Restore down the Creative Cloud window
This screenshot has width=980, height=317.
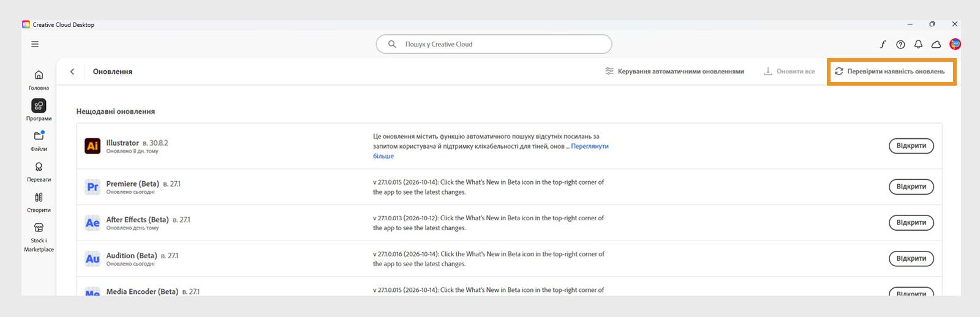coord(932,24)
